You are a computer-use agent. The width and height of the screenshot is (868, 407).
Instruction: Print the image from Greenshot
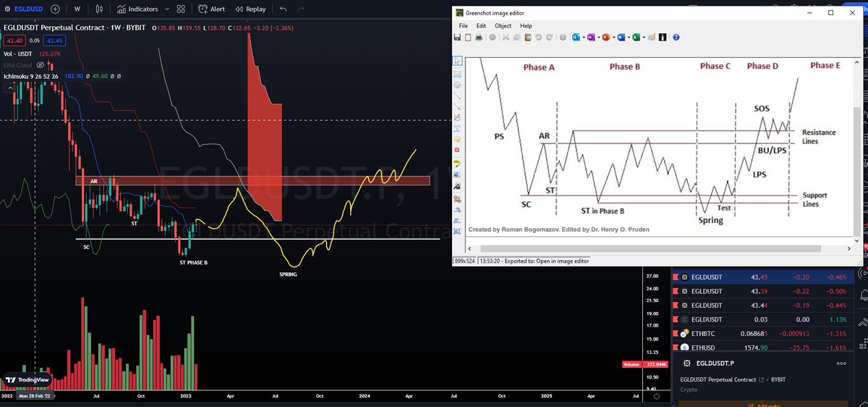[478, 37]
